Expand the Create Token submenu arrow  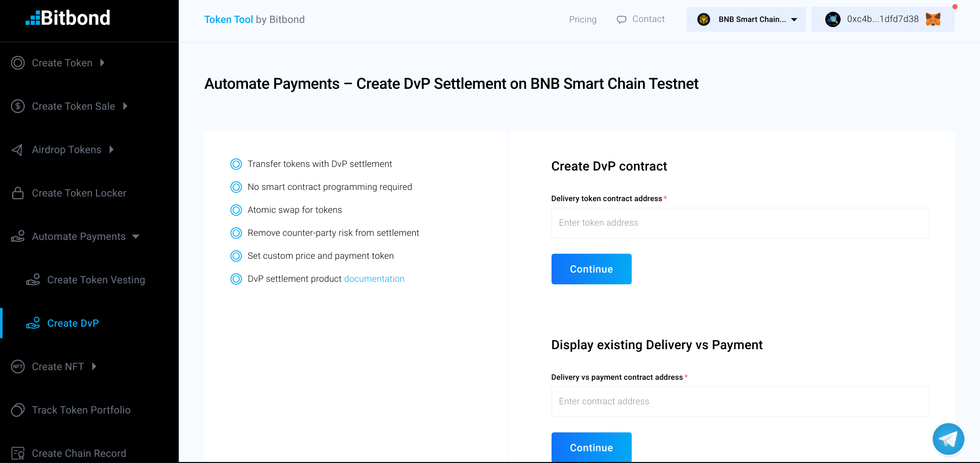click(103, 63)
